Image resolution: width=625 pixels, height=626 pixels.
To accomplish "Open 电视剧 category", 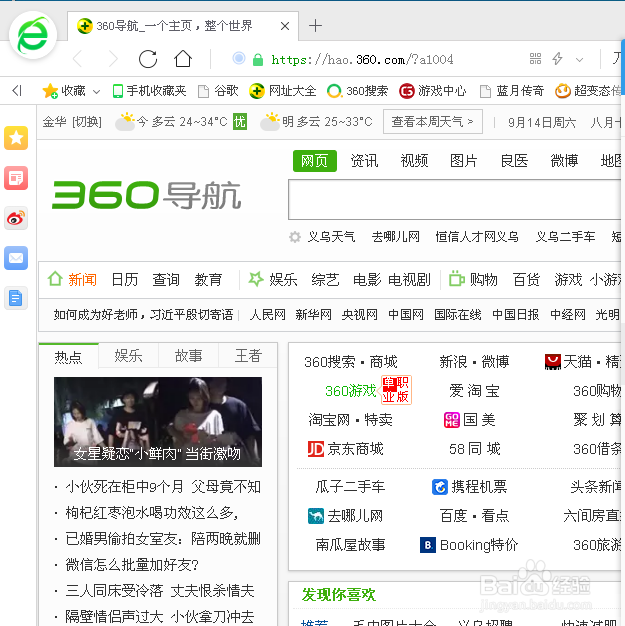I will 409,279.
